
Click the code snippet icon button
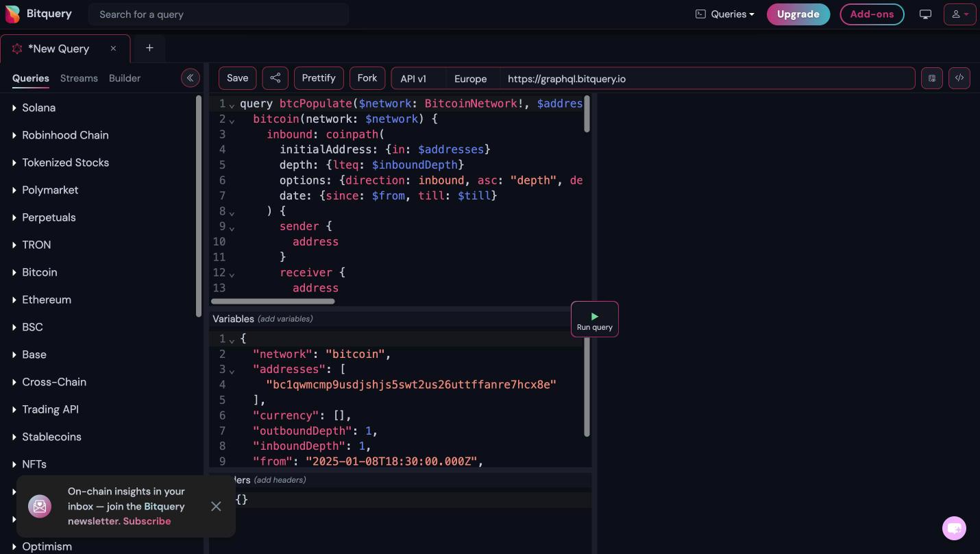[x=959, y=78]
